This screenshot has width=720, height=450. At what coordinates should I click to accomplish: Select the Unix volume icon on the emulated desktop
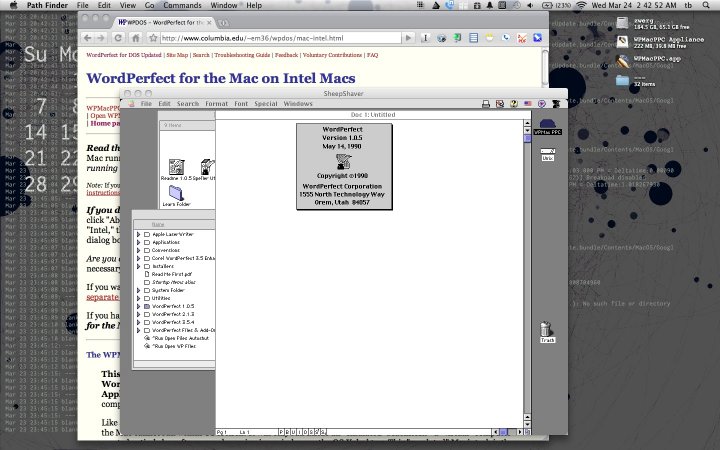[547, 154]
